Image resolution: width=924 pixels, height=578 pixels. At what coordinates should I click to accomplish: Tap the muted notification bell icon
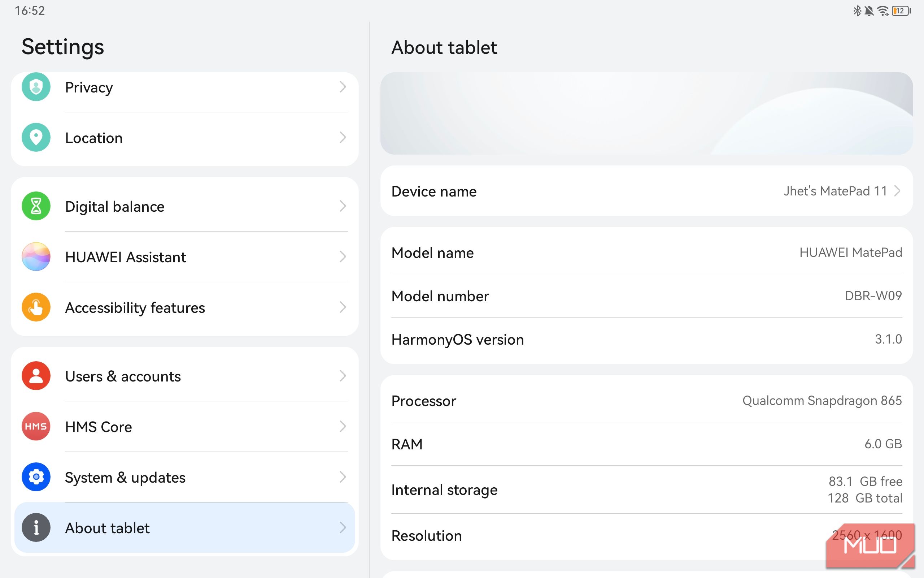pos(869,11)
